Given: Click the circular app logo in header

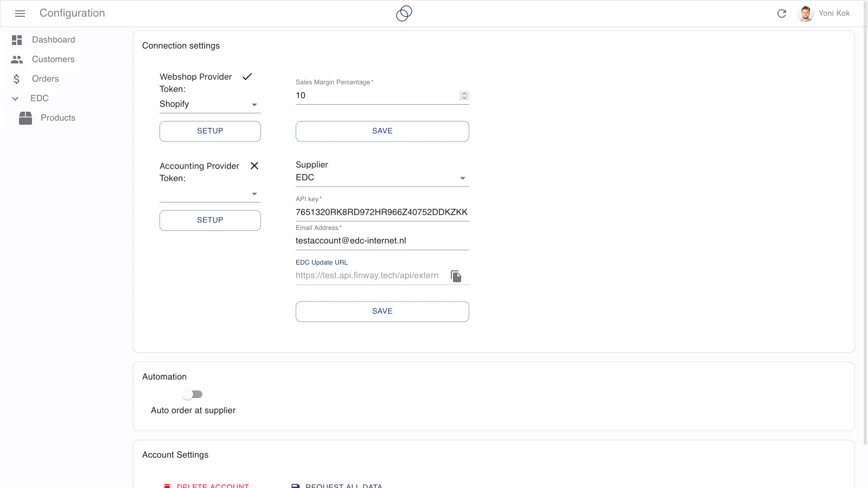Looking at the screenshot, I should coord(404,14).
